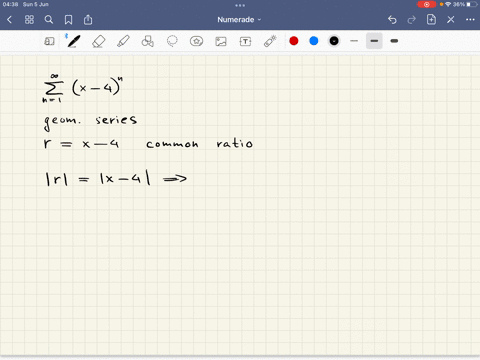
Task: Go back with the left chevron
Action: point(9,20)
